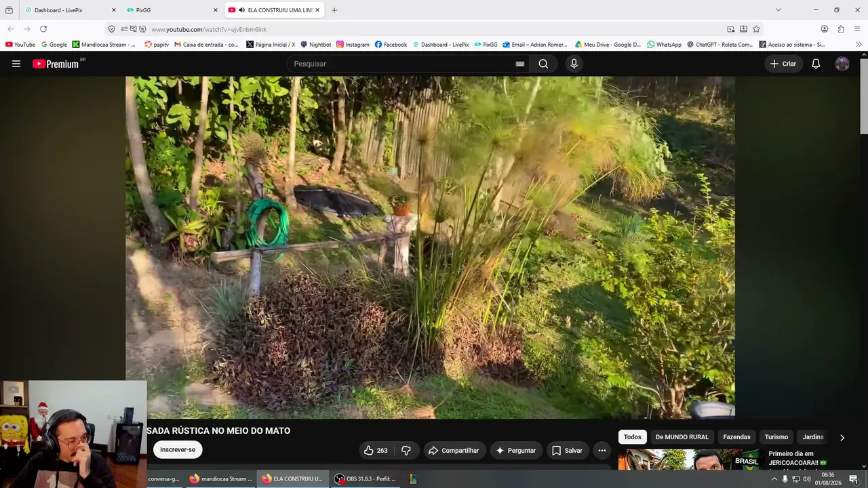Open the YouTube bookmark

pyautogui.click(x=20, y=45)
